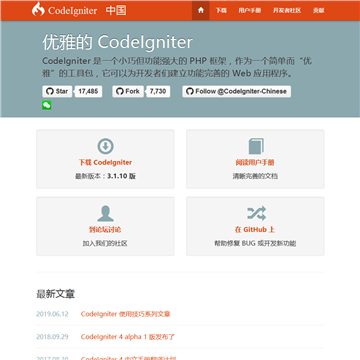
Task: Select the 2019.06.12 article date
Action: click(x=52, y=314)
